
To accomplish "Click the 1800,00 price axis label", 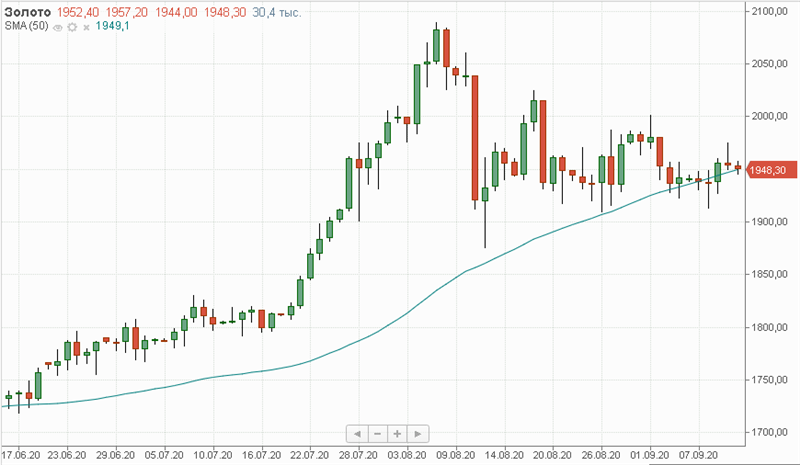I will point(769,327).
